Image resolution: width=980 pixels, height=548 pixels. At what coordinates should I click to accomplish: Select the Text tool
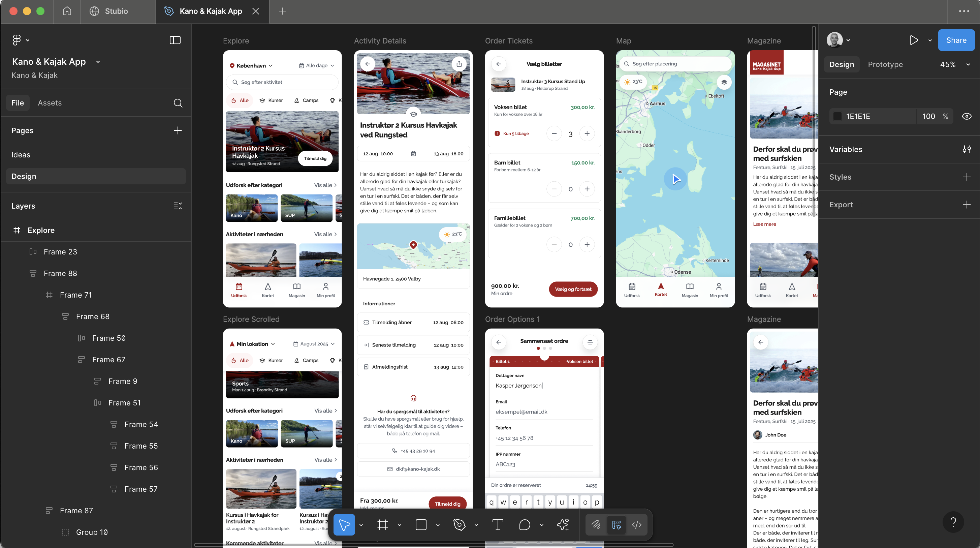[x=498, y=525]
